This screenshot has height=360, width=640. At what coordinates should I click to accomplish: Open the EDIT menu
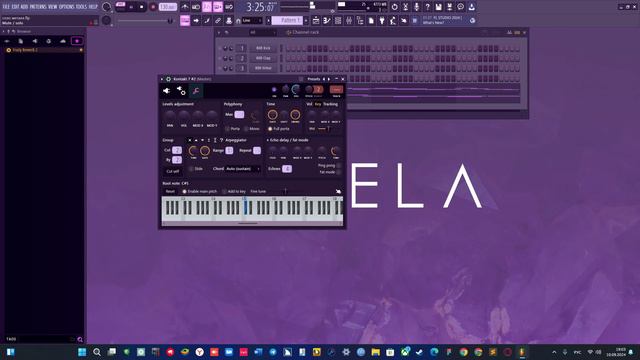(16, 7)
